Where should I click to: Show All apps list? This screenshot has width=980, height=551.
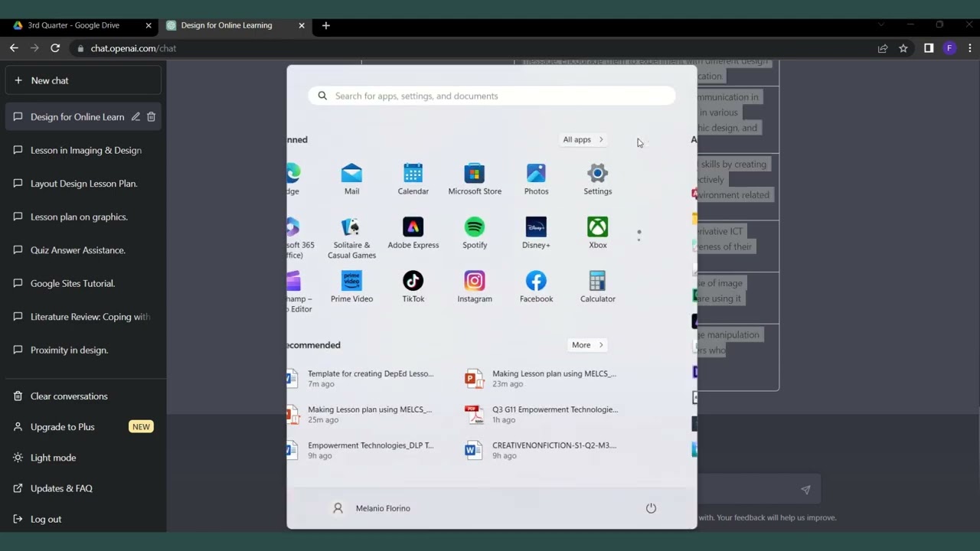coord(583,140)
